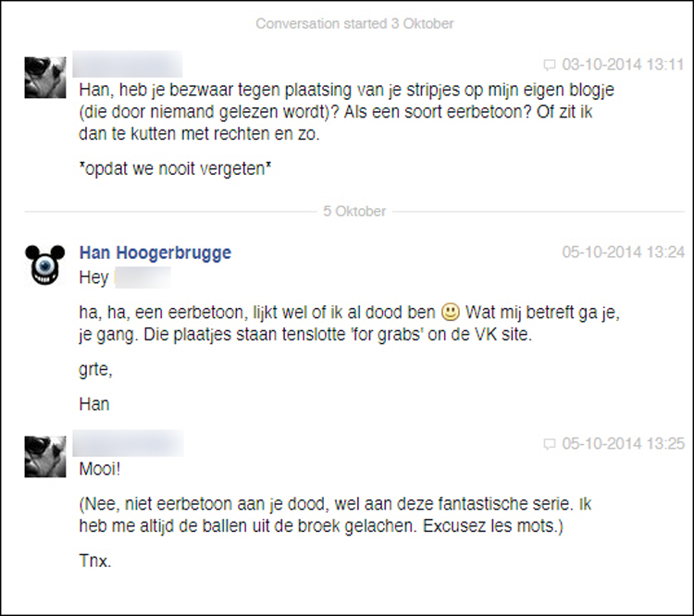Open the Han Hoogerbrugge profile link
694x616 pixels.
[155, 253]
